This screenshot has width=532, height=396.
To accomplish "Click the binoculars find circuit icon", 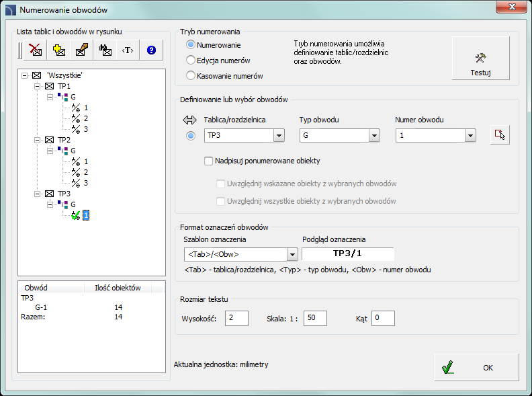I will [105, 50].
